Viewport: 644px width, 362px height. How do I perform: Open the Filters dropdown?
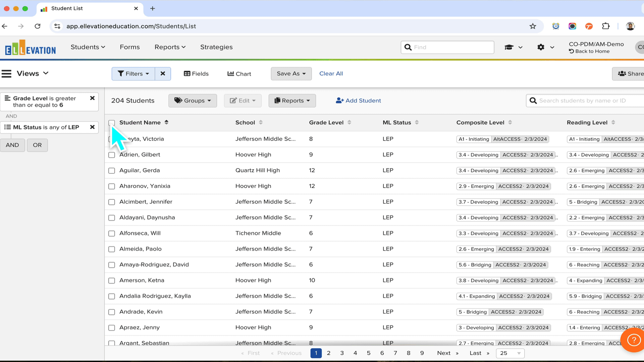pos(133,74)
